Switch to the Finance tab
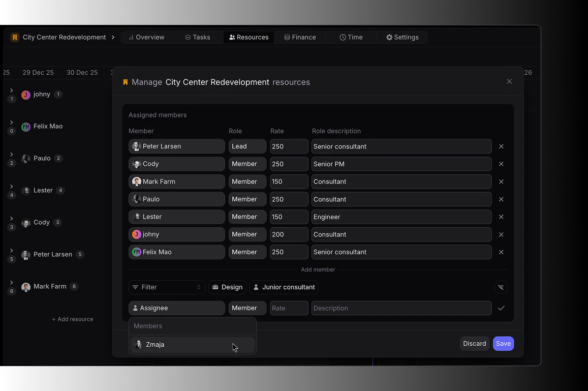 (300, 37)
